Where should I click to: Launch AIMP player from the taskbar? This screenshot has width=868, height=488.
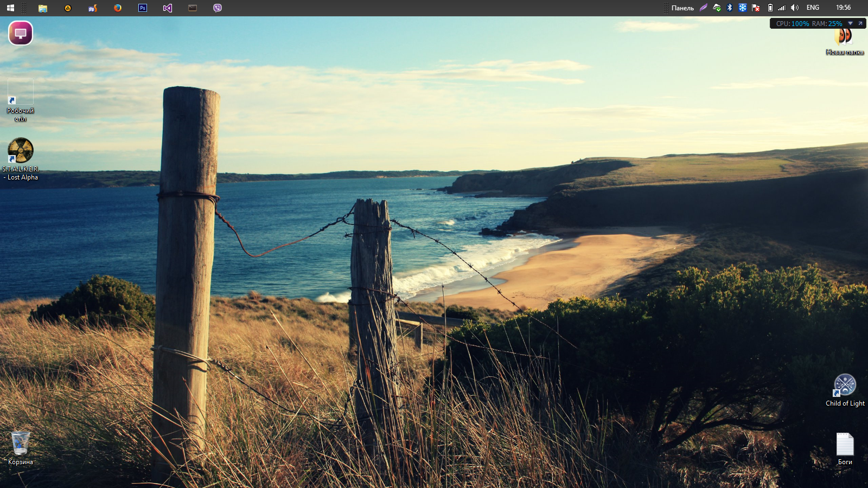pyautogui.click(x=68, y=8)
